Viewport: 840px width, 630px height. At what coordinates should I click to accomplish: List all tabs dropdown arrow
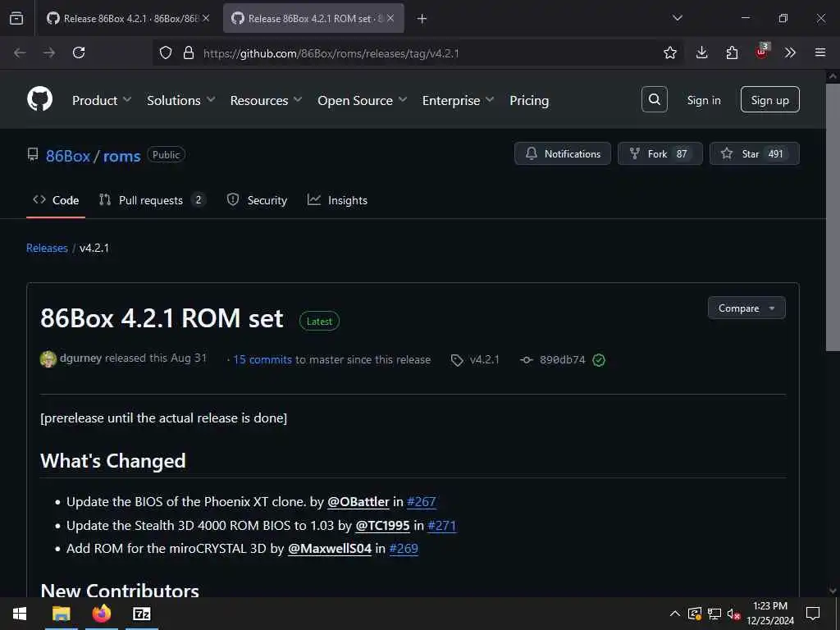point(677,18)
